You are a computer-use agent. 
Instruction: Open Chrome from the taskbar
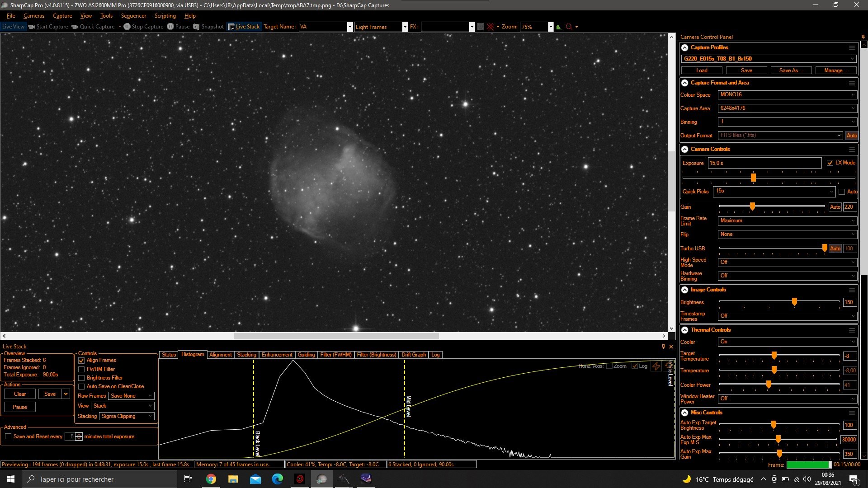(x=211, y=479)
